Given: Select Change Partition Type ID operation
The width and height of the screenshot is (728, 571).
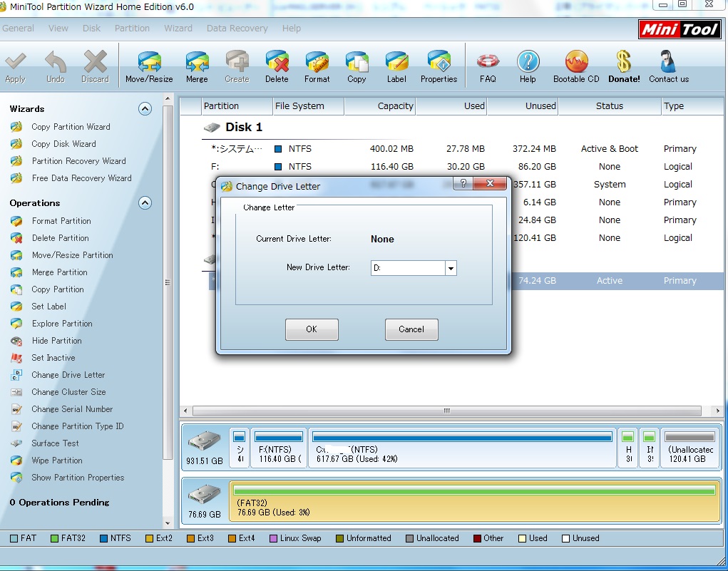Looking at the screenshot, I should 78,426.
